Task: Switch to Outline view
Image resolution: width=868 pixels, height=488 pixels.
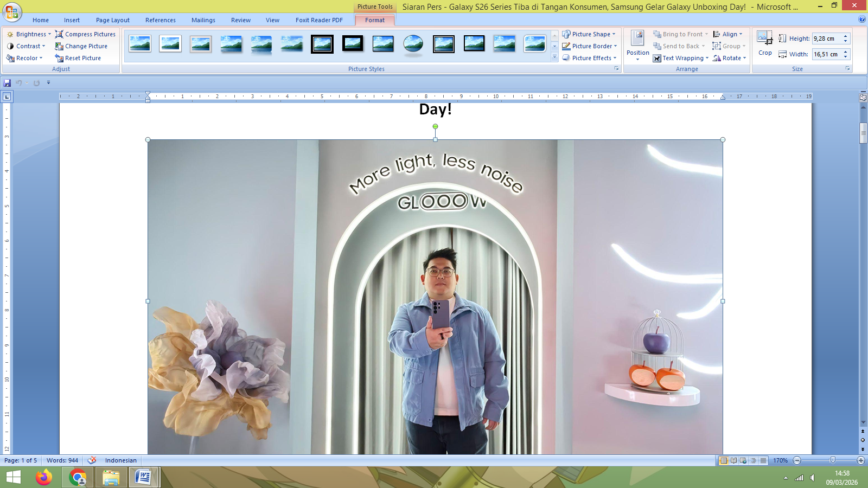Action: coord(753,460)
